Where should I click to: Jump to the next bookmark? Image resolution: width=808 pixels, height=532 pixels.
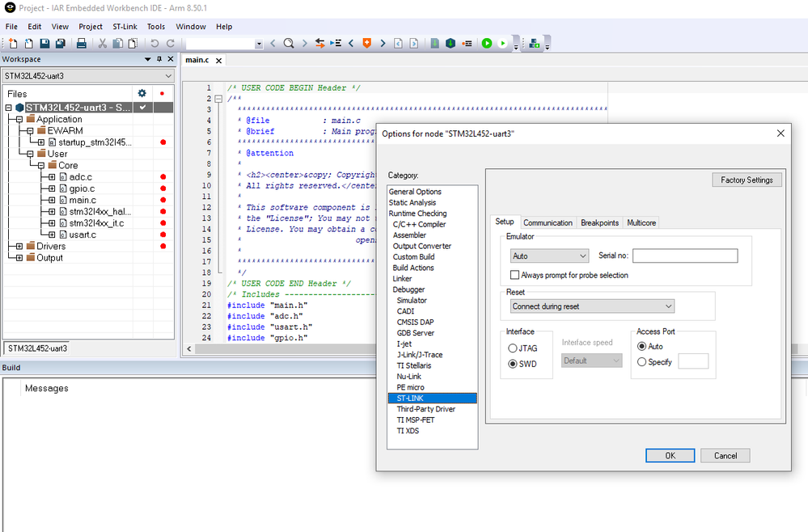[383, 44]
